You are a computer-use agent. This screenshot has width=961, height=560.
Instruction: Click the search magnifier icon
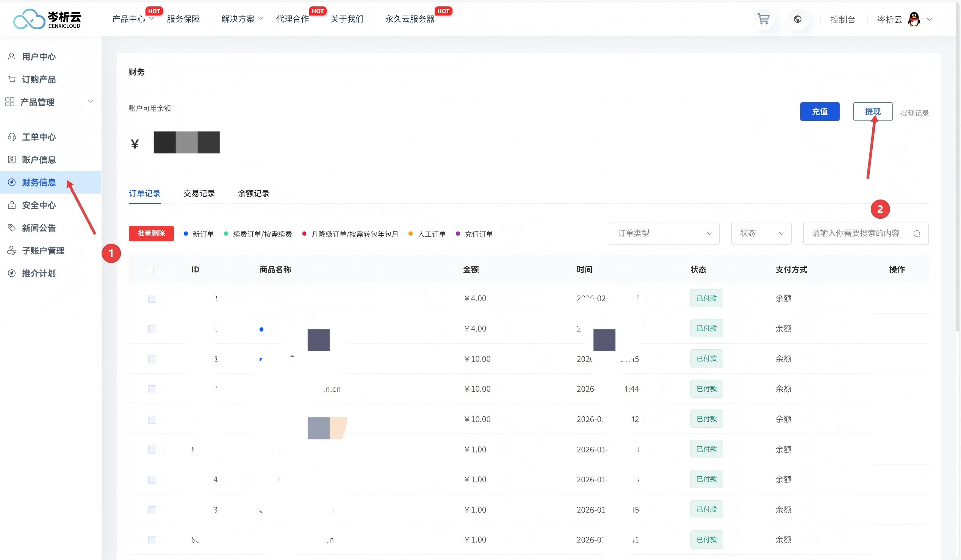(917, 234)
